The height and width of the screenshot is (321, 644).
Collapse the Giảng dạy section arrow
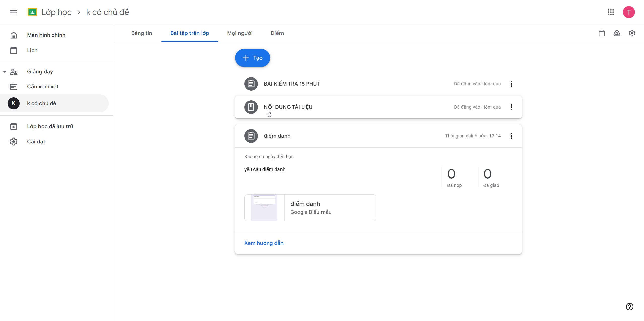coord(5,72)
